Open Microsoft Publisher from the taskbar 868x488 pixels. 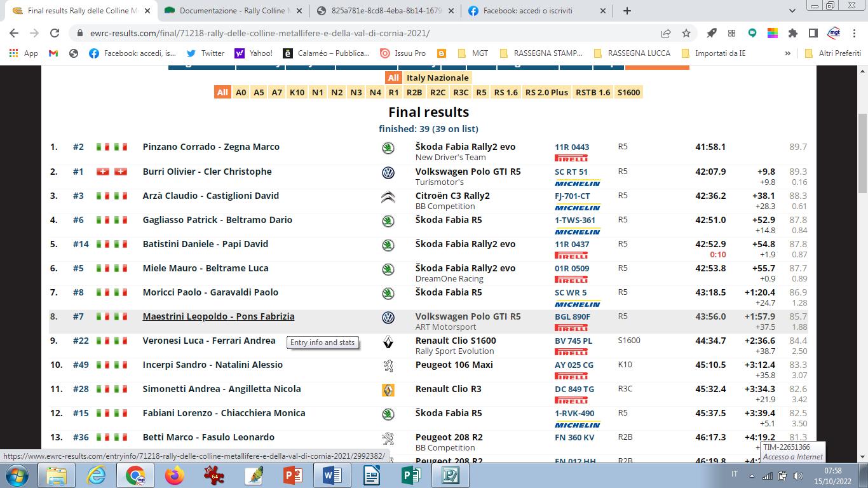[x=411, y=475]
